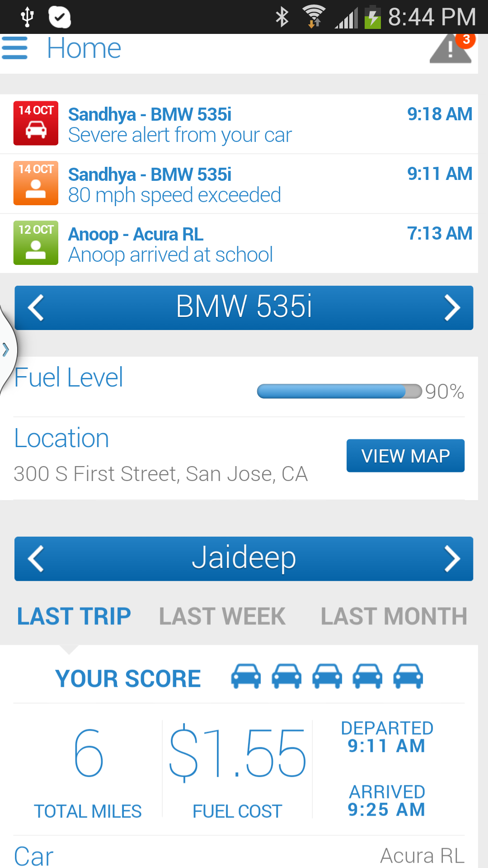
Task: Switch to the LAST WEEK tab
Action: (222, 616)
